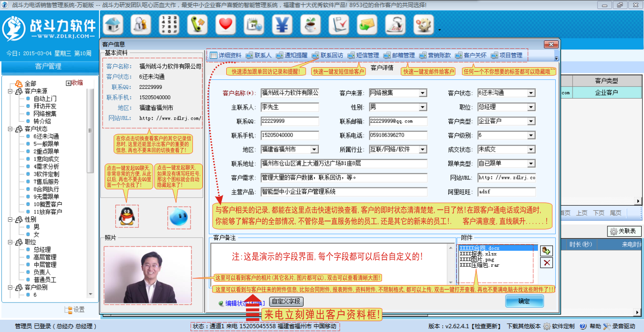Collapse the 客户来源 tree node

10,91
